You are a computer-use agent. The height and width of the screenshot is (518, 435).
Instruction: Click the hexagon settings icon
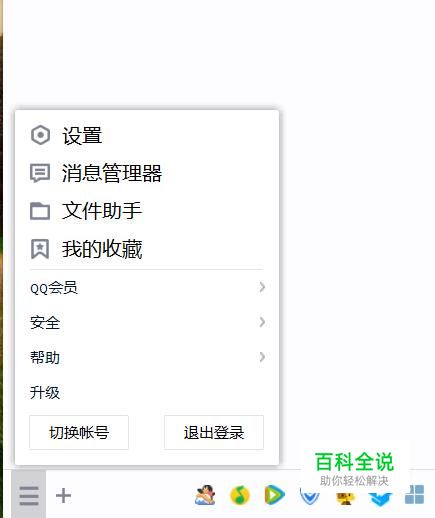coord(40,135)
